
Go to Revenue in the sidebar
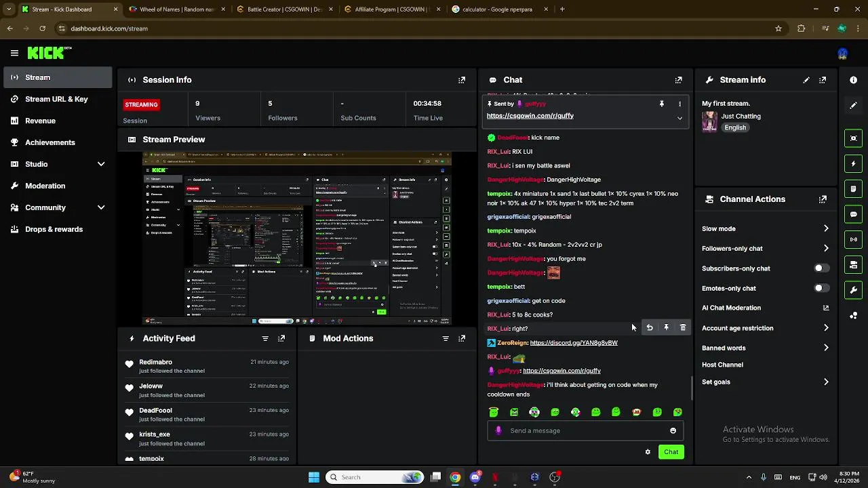[56, 121]
